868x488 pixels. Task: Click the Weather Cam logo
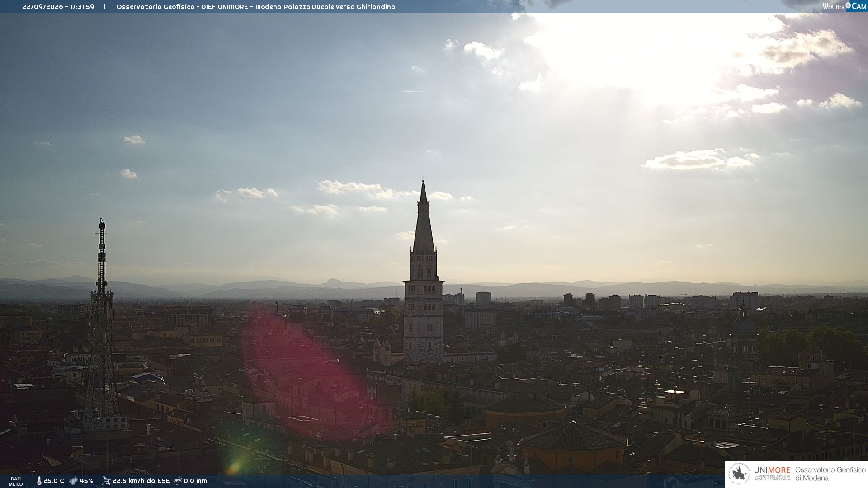pyautogui.click(x=844, y=6)
